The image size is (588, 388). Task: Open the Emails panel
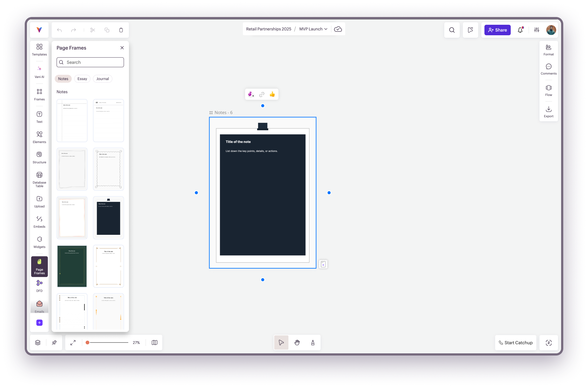[39, 307]
